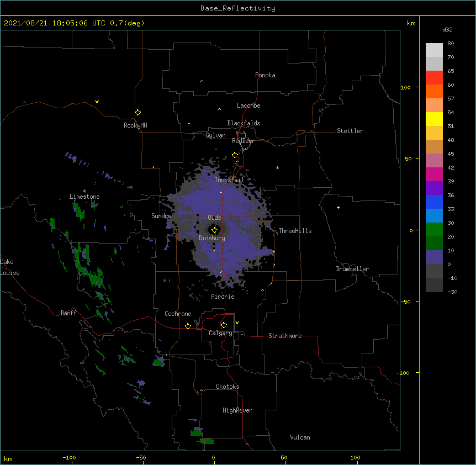Click the Airdrie city label
Image resolution: width=476 pixels, height=465 pixels.
(x=223, y=297)
